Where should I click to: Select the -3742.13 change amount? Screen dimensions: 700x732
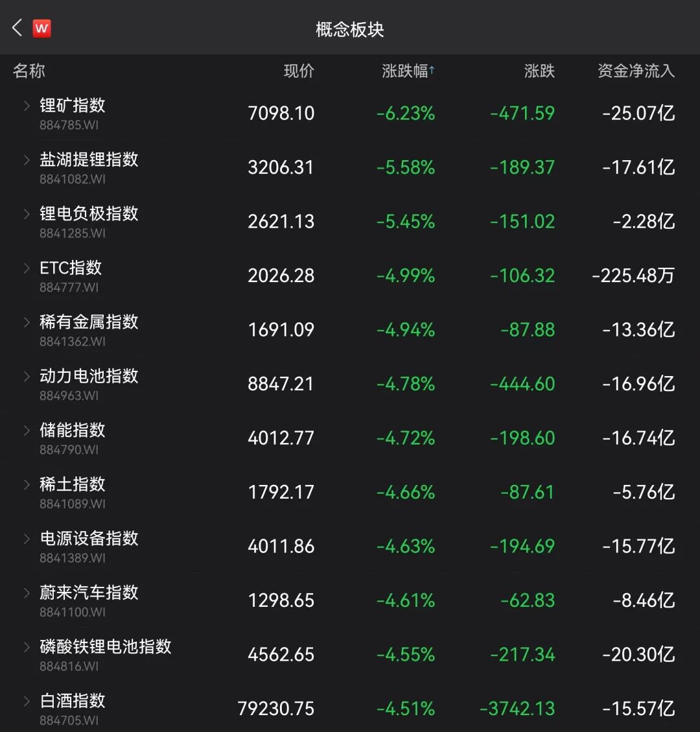click(517, 709)
